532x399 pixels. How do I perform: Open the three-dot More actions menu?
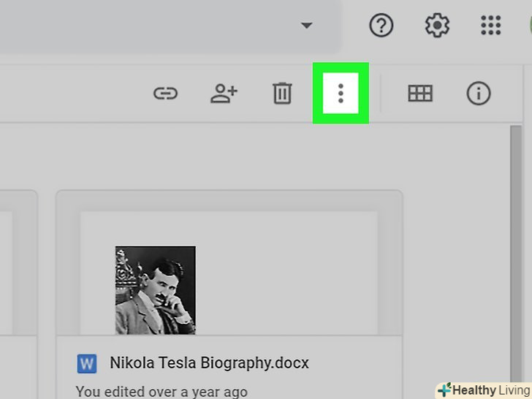[341, 94]
